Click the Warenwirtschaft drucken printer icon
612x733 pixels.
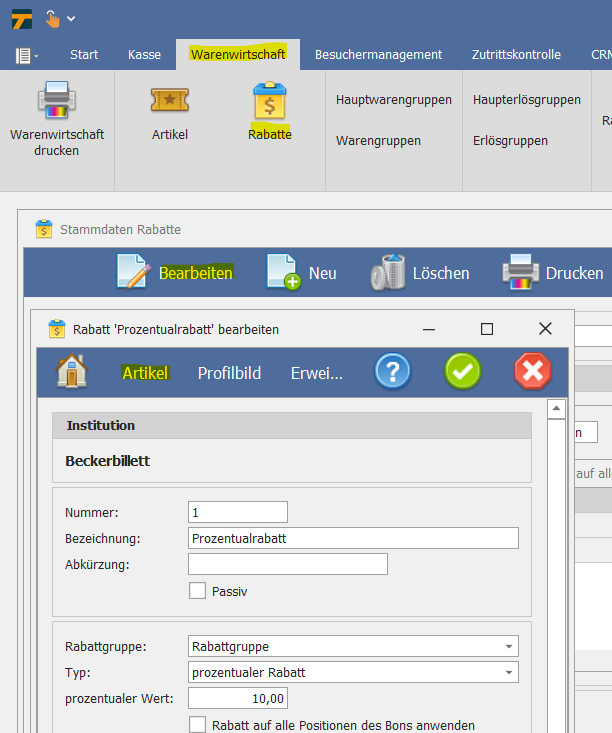click(57, 100)
